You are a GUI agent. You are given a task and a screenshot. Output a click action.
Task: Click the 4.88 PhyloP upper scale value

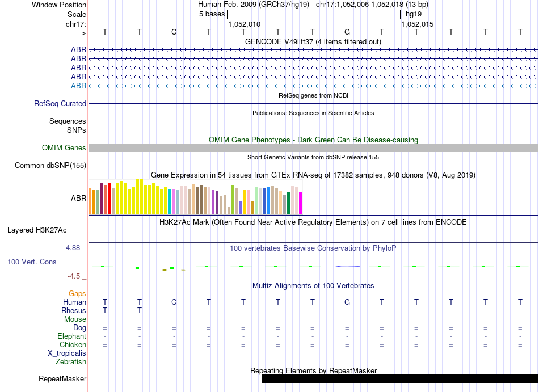point(73,248)
